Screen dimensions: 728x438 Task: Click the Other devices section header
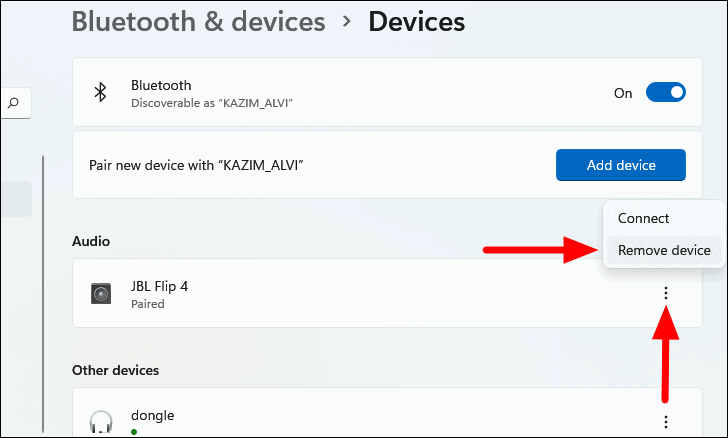point(115,370)
